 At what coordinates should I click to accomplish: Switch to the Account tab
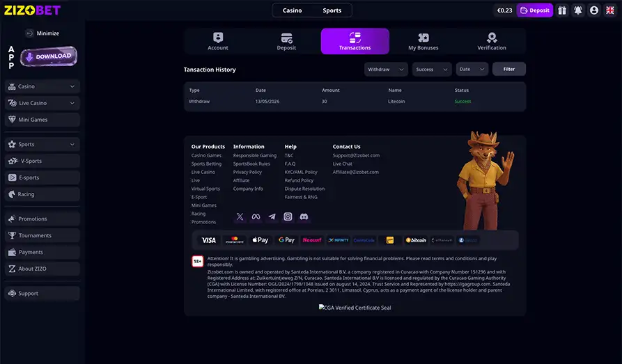(x=218, y=41)
